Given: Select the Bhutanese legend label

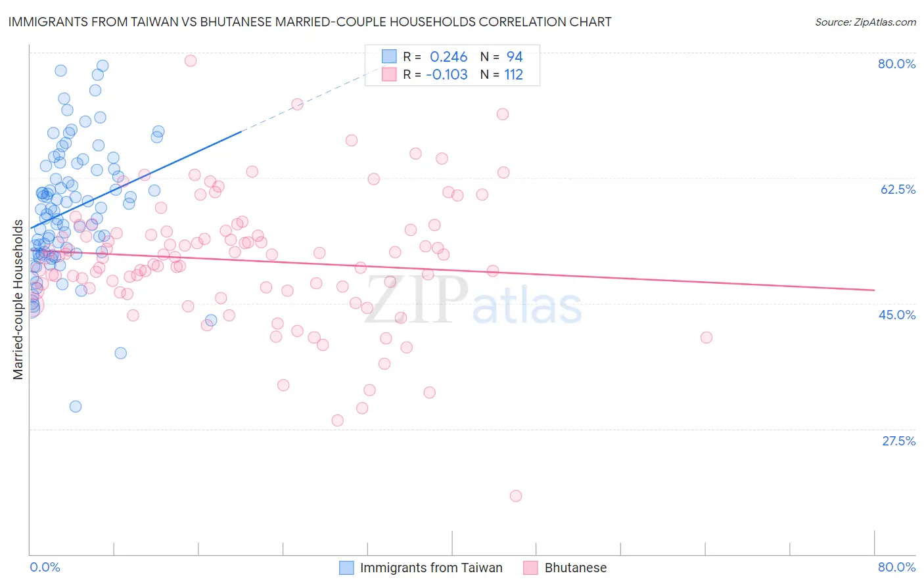Looking at the screenshot, I should point(576,568).
